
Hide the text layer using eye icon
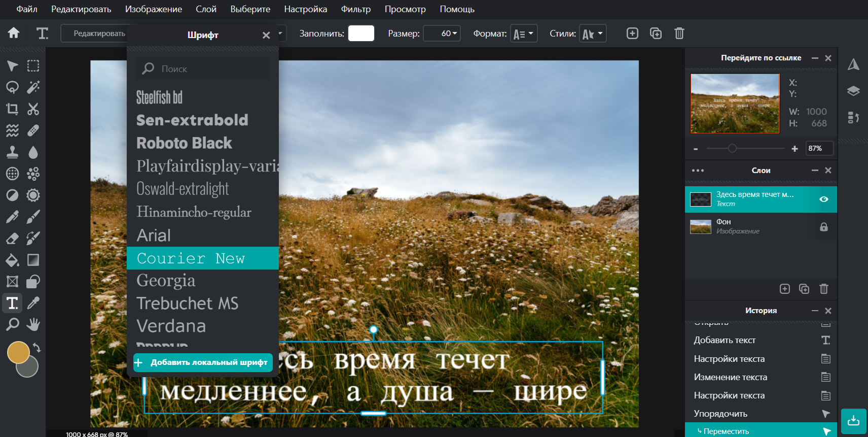pyautogui.click(x=823, y=199)
